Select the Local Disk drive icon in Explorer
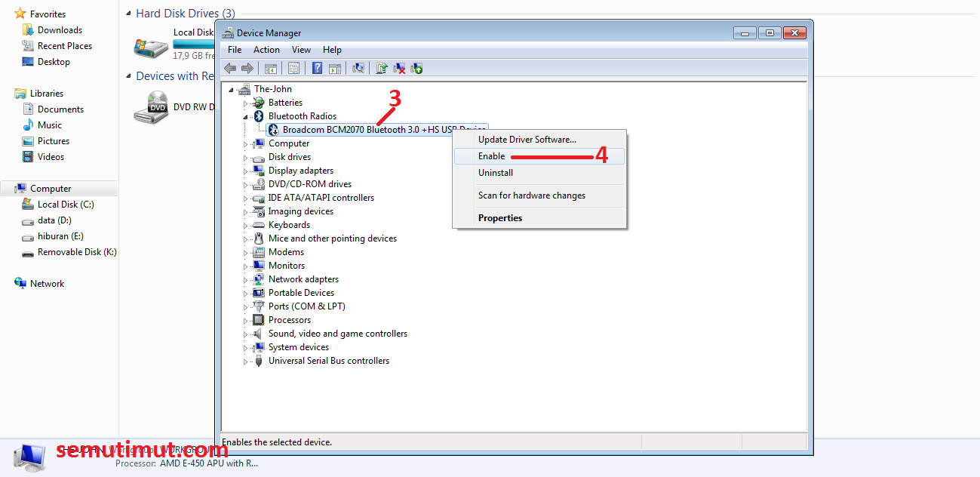The width and height of the screenshot is (980, 477). 152,47
